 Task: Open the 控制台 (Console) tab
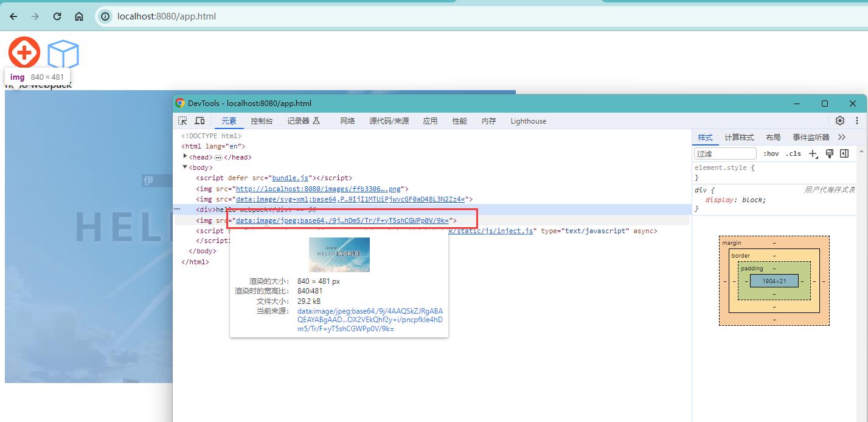click(x=262, y=121)
